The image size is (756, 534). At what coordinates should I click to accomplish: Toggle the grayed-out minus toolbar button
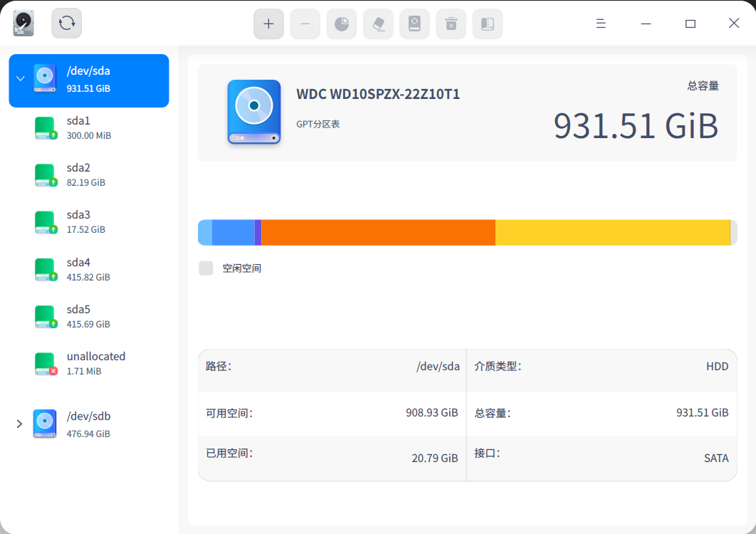click(x=305, y=23)
